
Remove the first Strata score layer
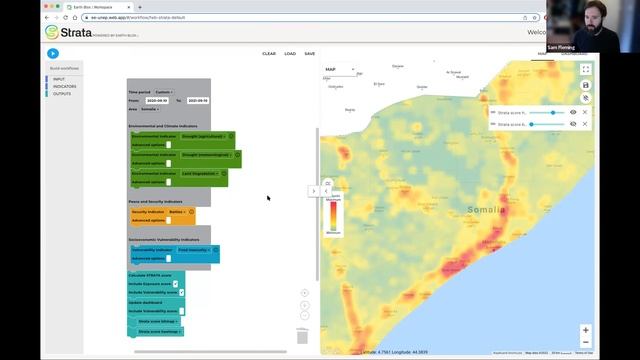coord(585,112)
